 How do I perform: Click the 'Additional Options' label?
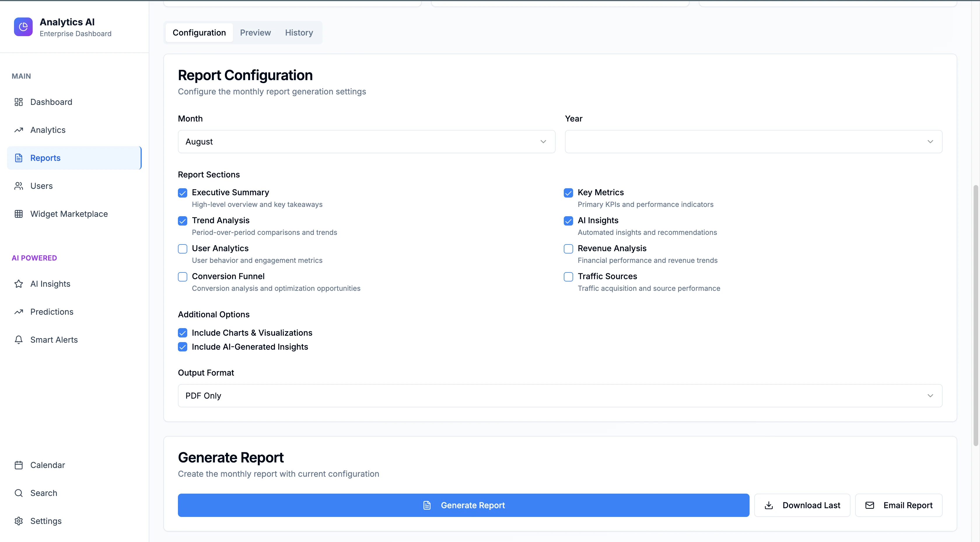(x=213, y=314)
